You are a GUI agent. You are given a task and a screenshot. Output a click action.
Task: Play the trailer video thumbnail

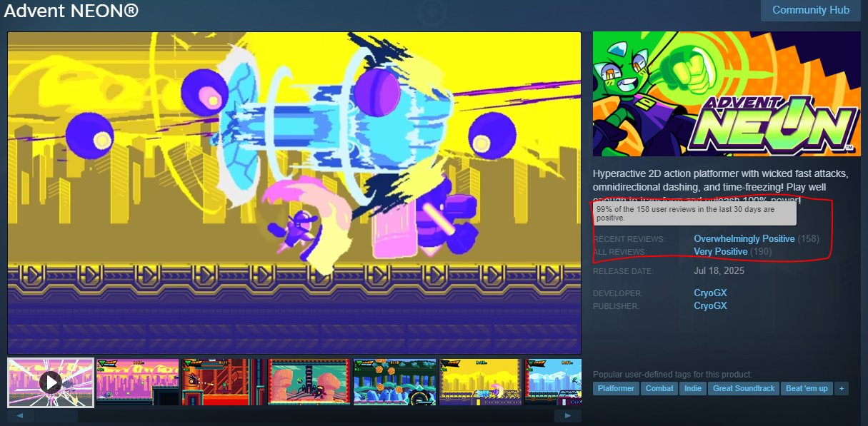(x=51, y=382)
